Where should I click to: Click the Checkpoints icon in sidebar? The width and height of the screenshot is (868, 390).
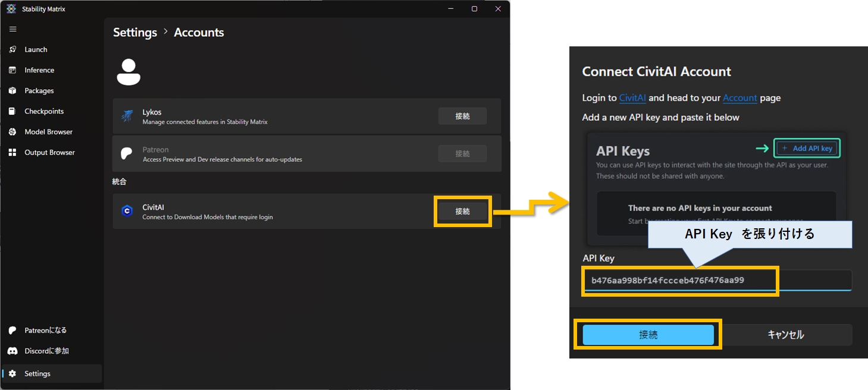(x=12, y=111)
